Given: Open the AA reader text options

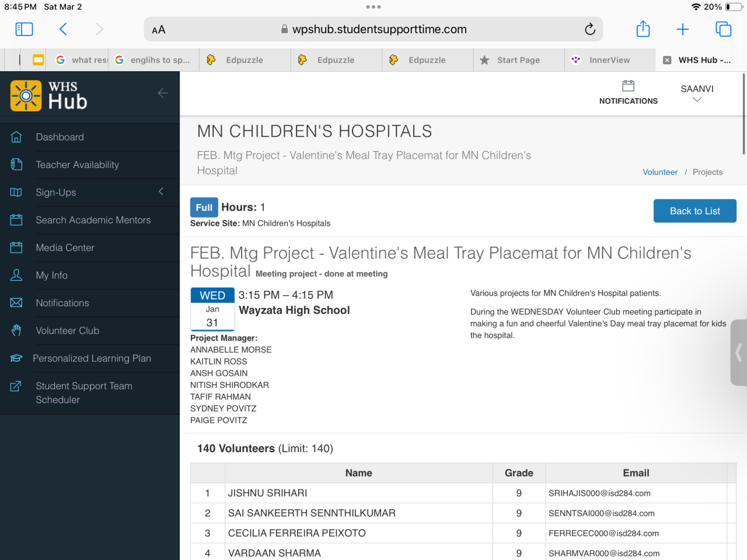Looking at the screenshot, I should point(159,30).
